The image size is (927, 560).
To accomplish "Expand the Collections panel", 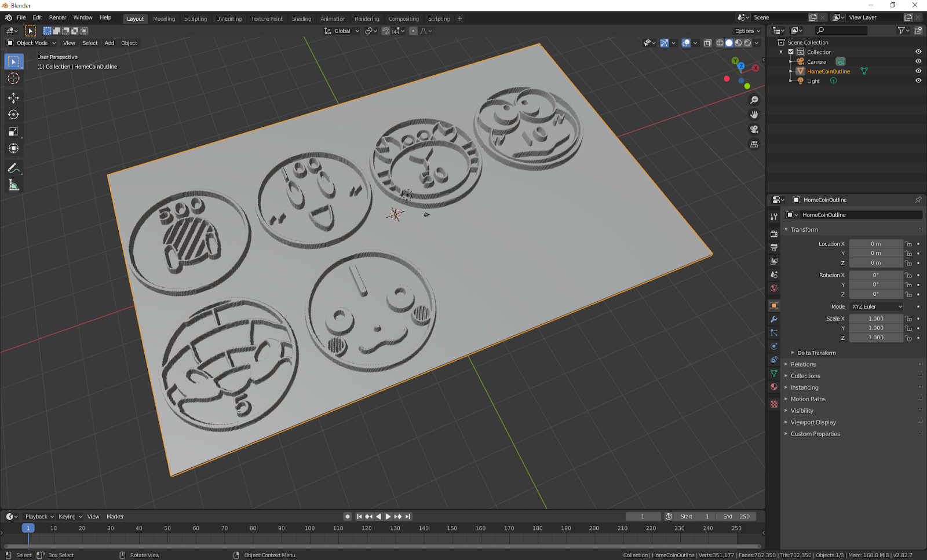I will (805, 376).
